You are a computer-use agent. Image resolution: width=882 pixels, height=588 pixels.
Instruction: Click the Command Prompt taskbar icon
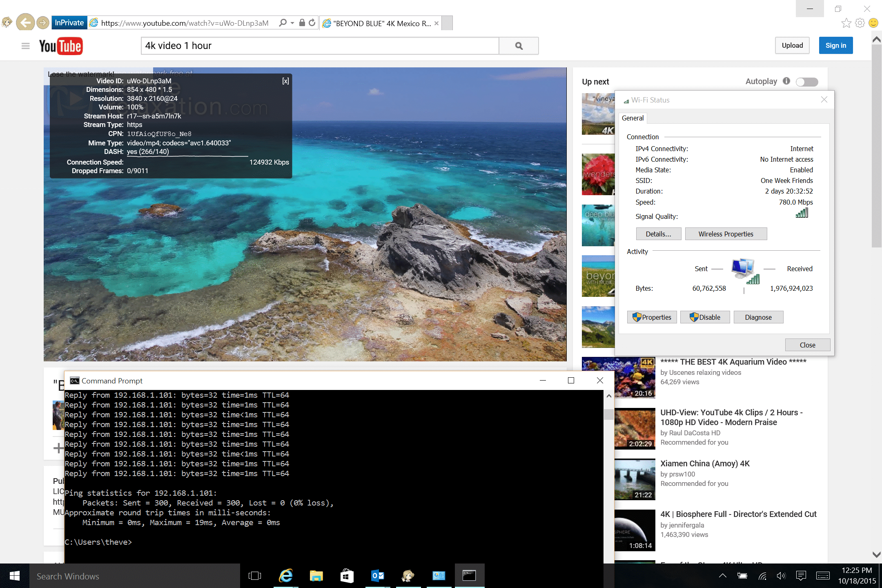[469, 576]
